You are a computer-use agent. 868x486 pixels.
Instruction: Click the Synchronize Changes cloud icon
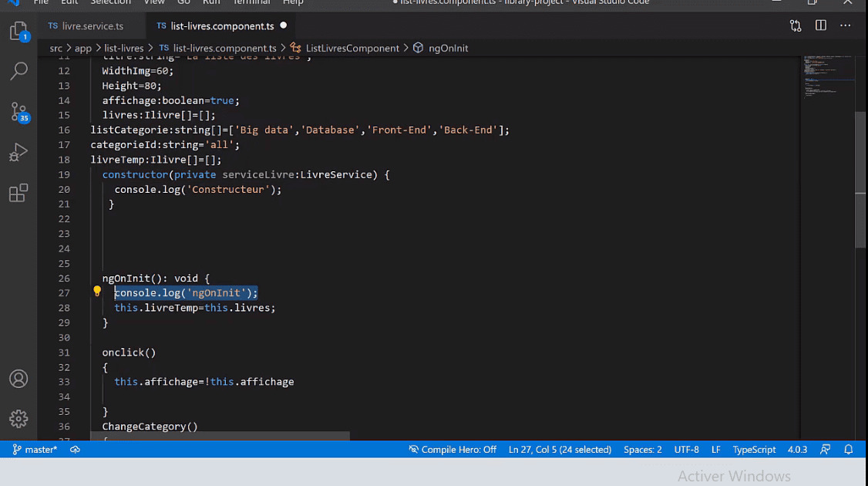click(75, 450)
